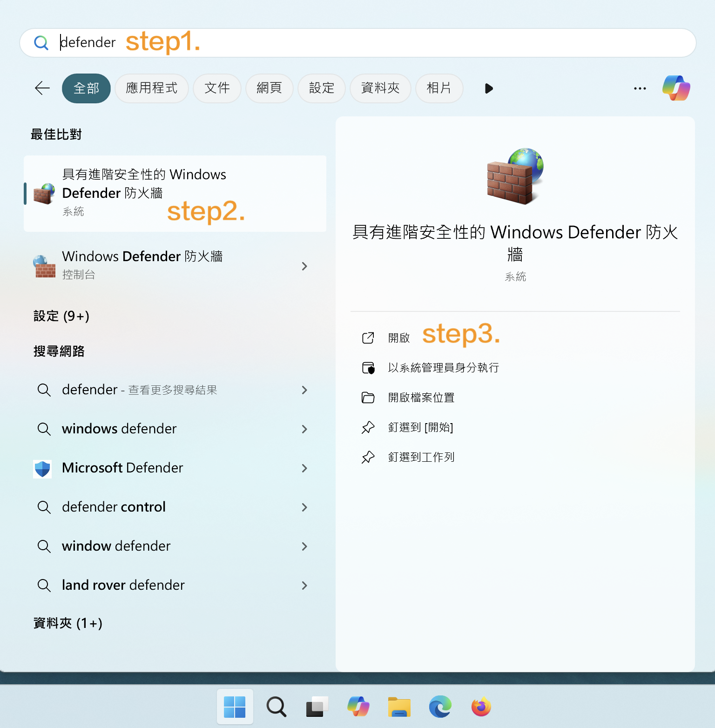
Task: Expand the Microsoft Defender suggestion chevron
Action: [x=304, y=468]
